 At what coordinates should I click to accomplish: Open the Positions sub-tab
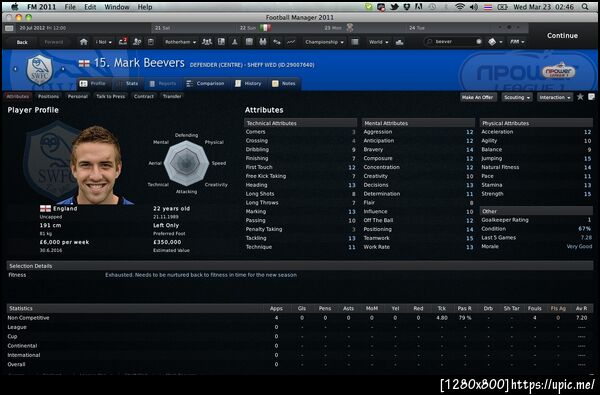48,96
